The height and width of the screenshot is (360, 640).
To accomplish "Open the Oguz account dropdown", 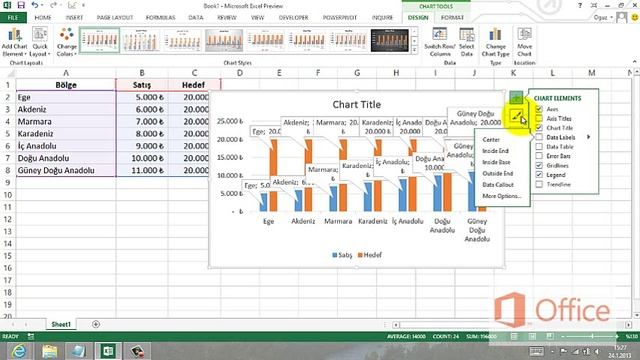I will coord(603,18).
